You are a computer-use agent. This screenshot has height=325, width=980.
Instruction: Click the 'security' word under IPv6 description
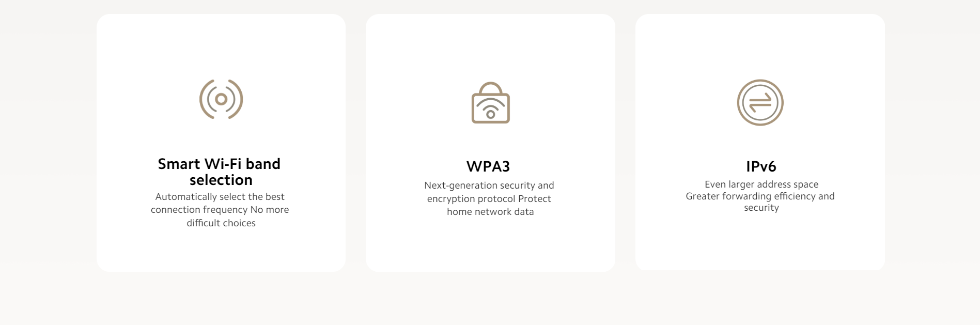[761, 208]
